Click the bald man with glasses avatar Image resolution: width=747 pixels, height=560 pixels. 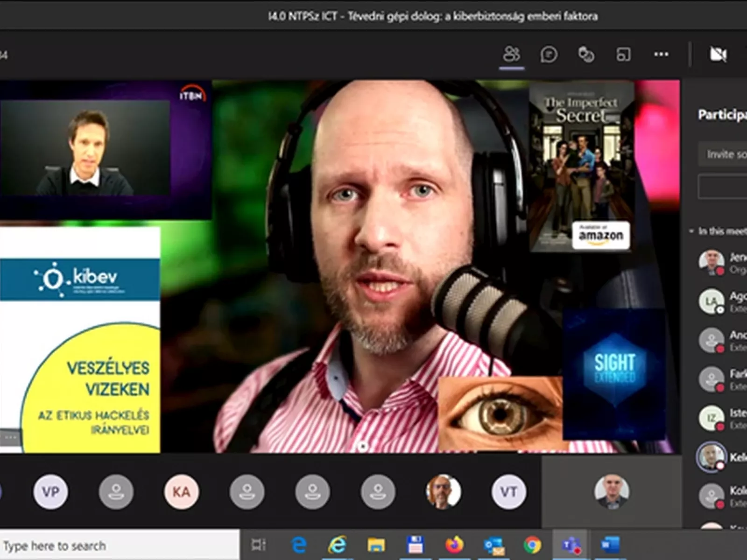click(443, 491)
